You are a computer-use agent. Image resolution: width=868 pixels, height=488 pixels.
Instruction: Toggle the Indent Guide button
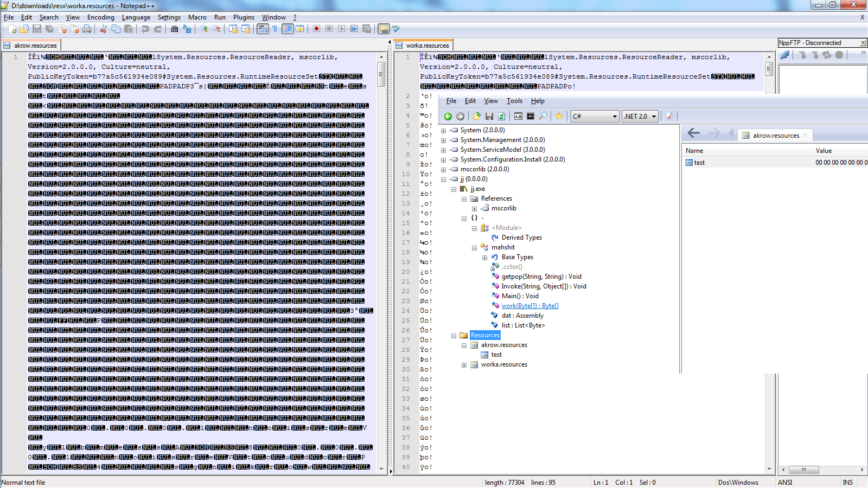tap(288, 29)
